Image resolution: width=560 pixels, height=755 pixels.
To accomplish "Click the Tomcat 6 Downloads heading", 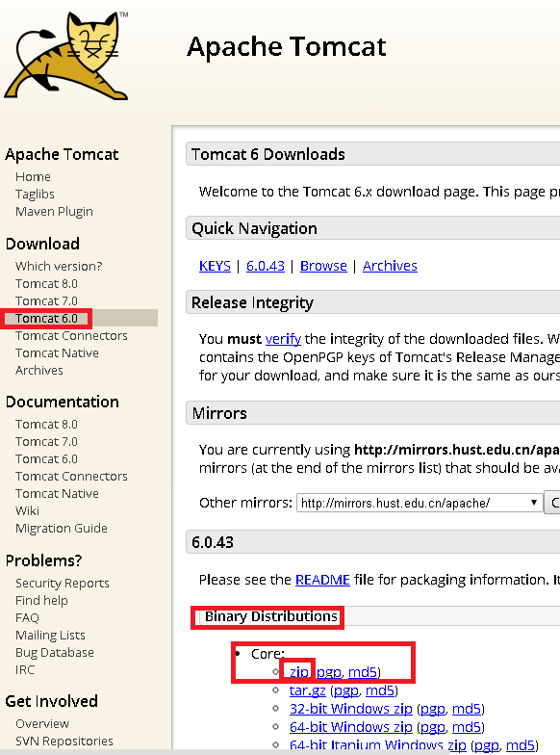I will pyautogui.click(x=267, y=154).
